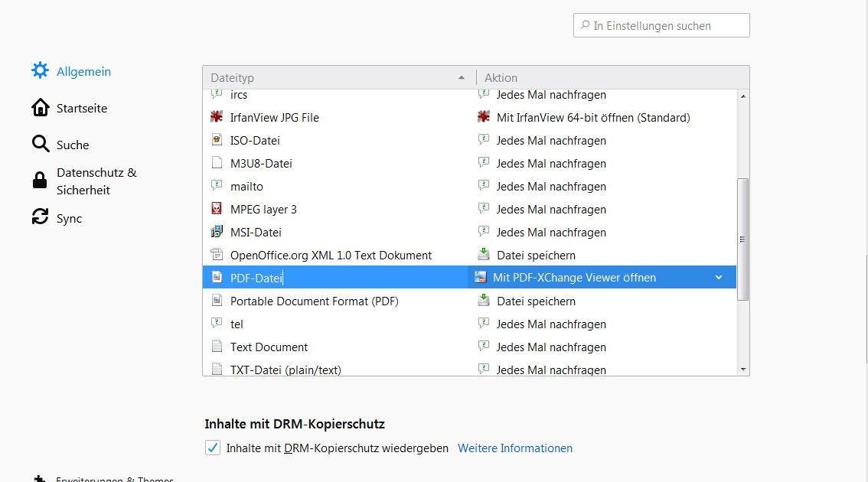
Task: Click the Allgemein gear icon
Action: point(40,71)
